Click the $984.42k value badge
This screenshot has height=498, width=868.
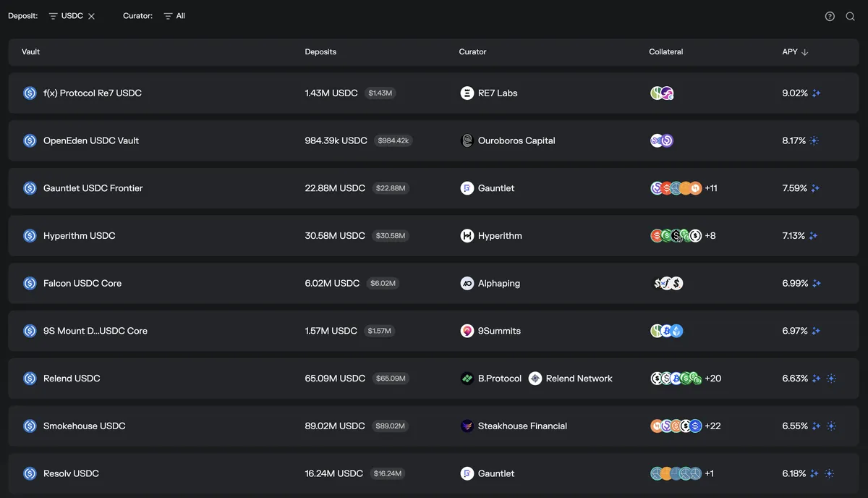[394, 140]
